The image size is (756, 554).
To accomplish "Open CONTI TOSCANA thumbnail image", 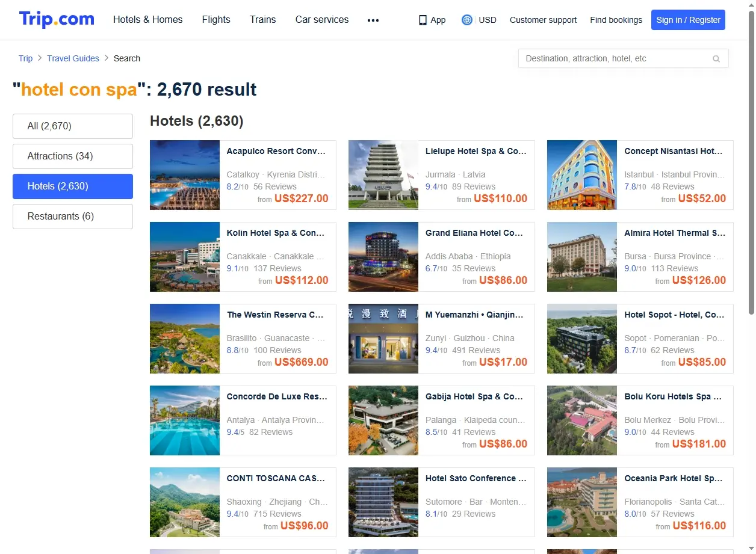I will 185,502.
